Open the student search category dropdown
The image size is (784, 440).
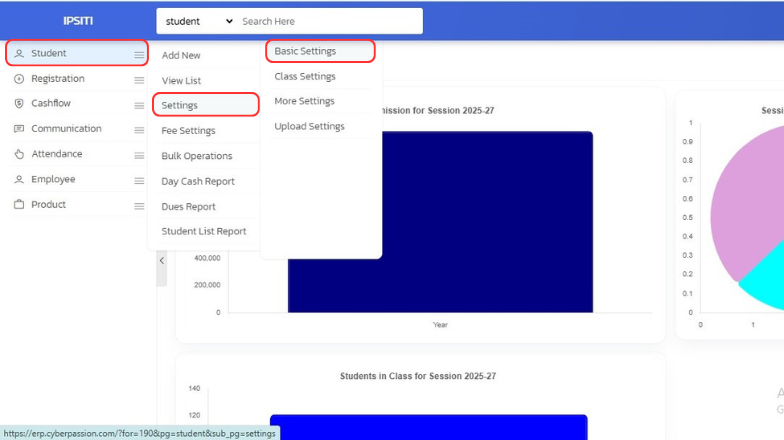[199, 21]
